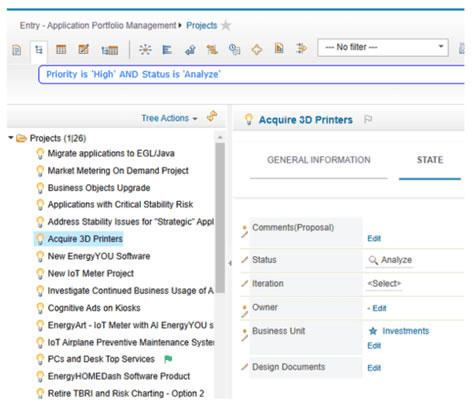Collapse the Projects folder tree node
This screenshot has width=475, height=418.
point(11,138)
